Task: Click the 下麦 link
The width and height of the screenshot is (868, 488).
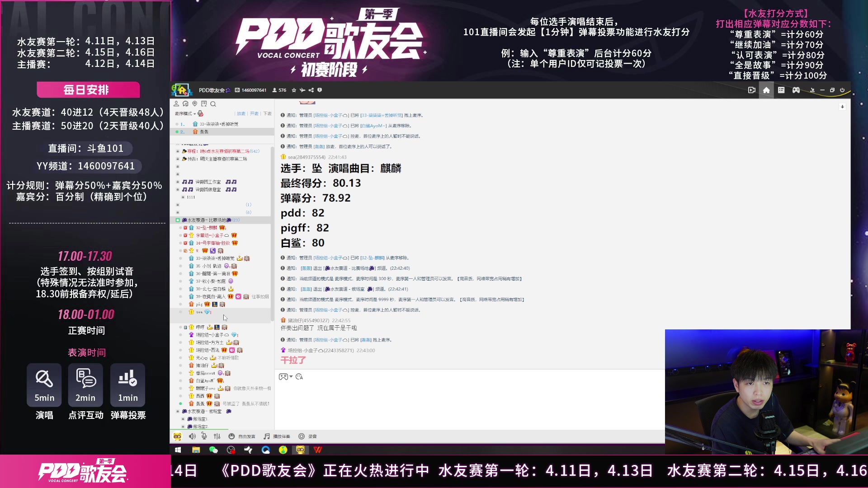Action: click(268, 114)
